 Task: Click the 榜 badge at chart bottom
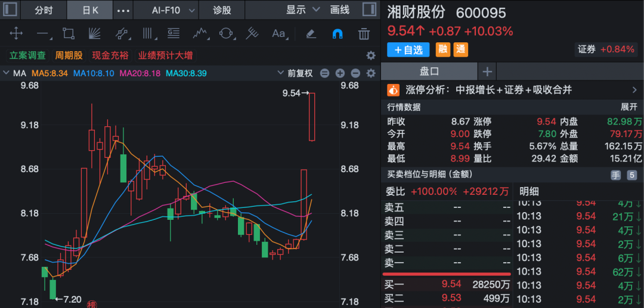point(91,304)
